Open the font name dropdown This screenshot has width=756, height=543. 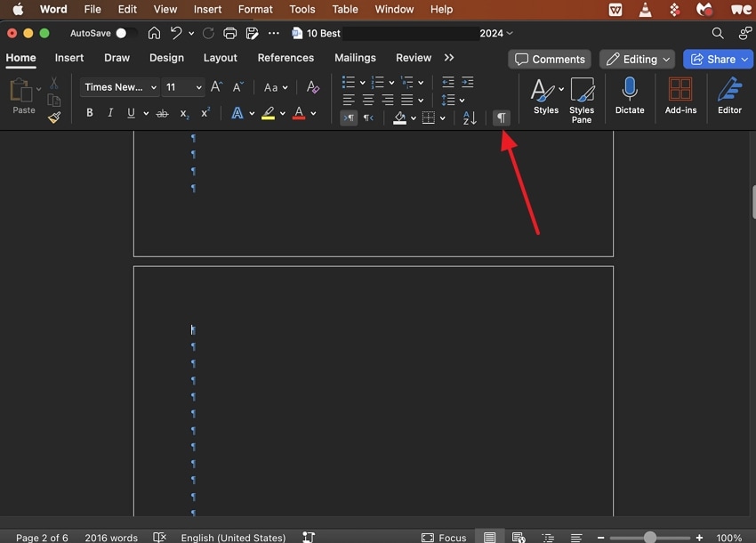click(x=153, y=87)
